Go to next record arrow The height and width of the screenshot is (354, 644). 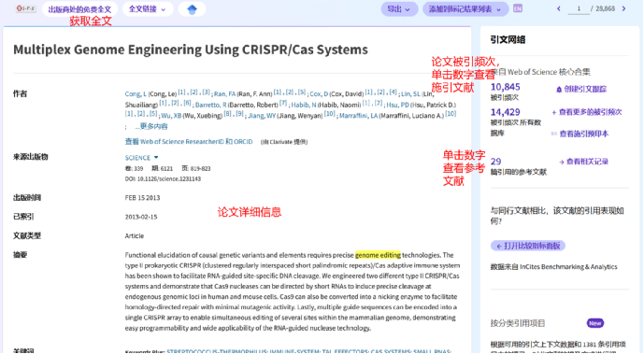point(623,8)
